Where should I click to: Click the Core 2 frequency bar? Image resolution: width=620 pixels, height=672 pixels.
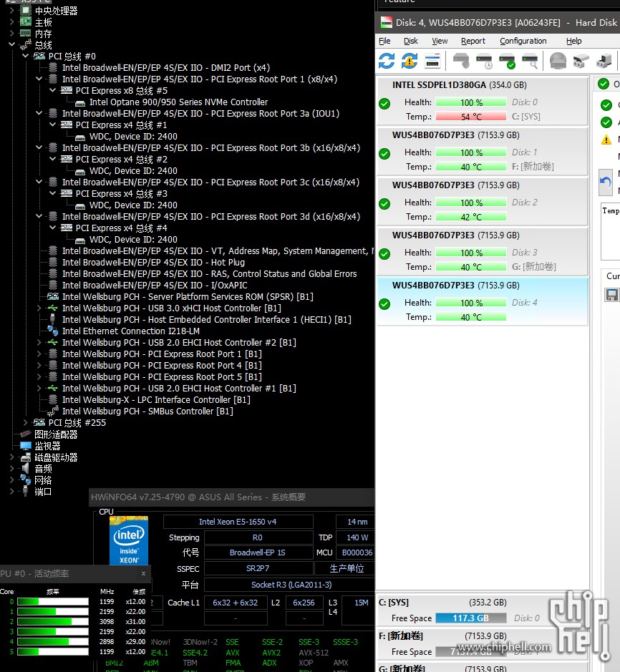pyautogui.click(x=53, y=621)
